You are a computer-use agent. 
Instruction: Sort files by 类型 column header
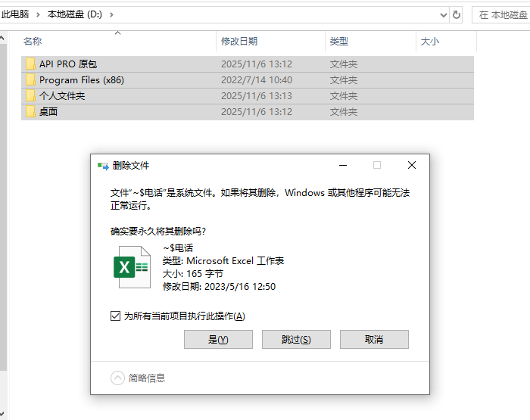[x=339, y=42]
